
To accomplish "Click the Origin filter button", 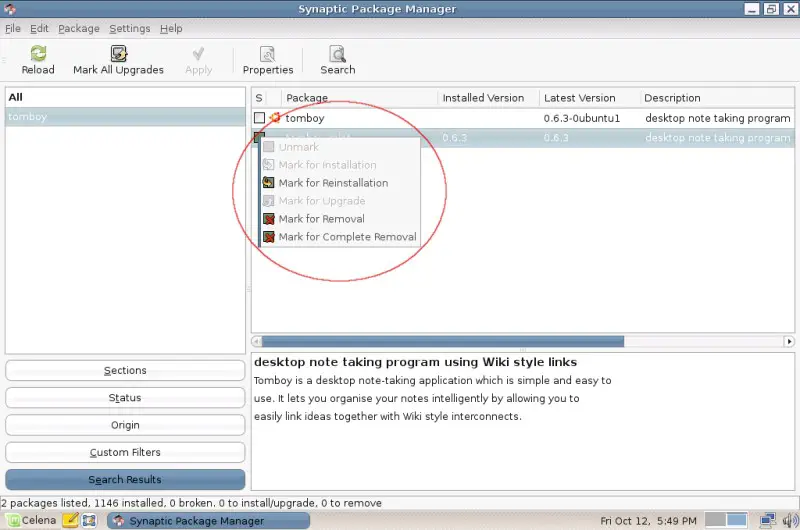I will coord(125,425).
